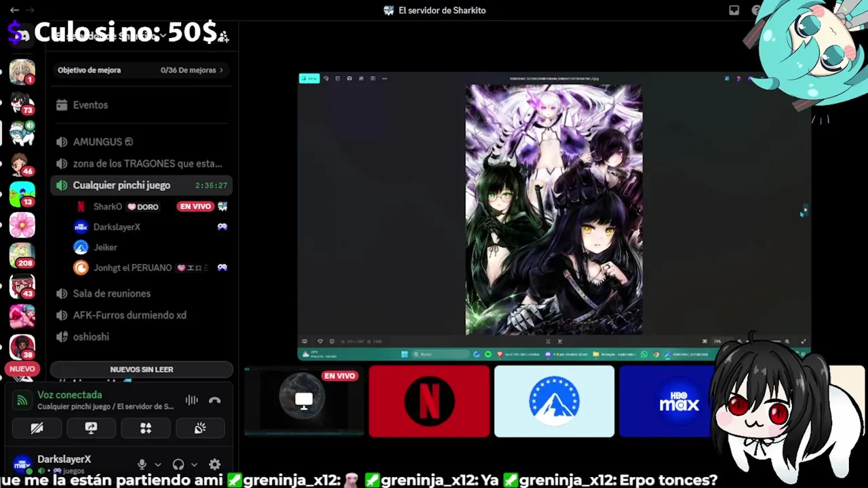Click the Voz conectada label
The image size is (868, 488).
tap(70, 394)
